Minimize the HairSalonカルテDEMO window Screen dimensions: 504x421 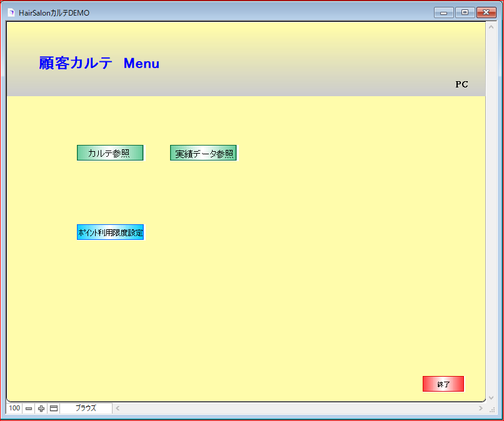pyautogui.click(x=443, y=12)
